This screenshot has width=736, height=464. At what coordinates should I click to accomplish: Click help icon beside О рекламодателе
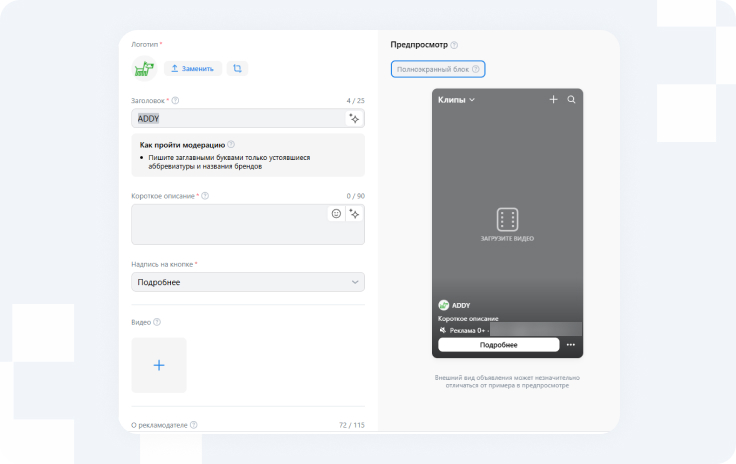click(193, 425)
